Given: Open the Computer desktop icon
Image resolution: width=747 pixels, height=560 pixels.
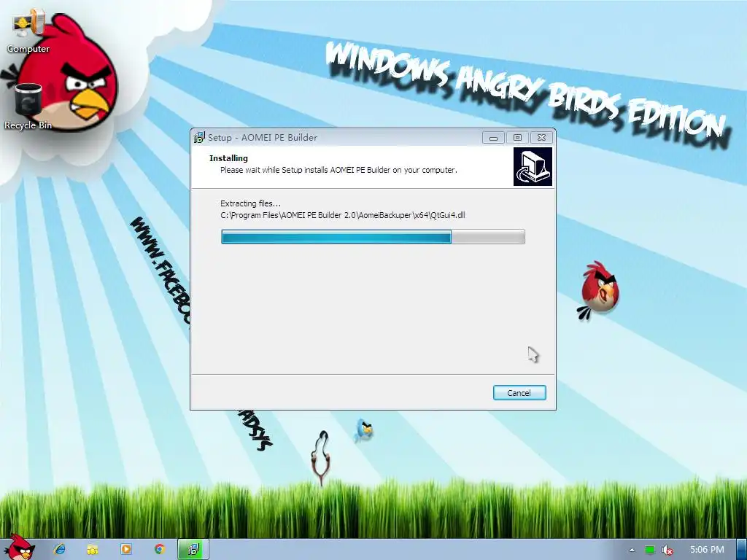Looking at the screenshot, I should (x=28, y=31).
